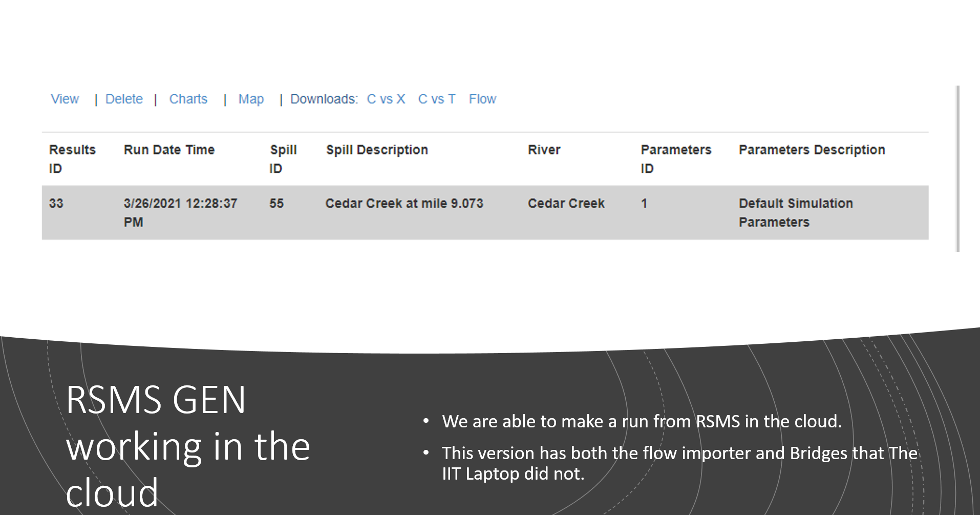
Task: Click the Default Simulation Parameters cell
Action: point(796,213)
